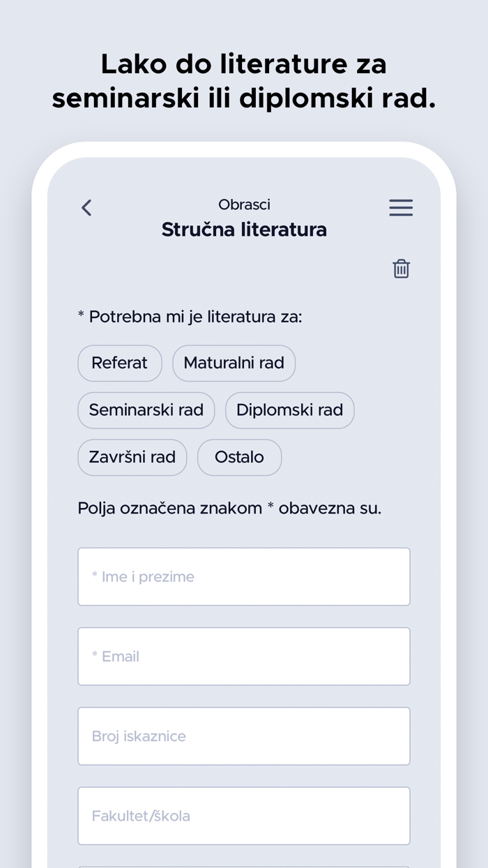Click the Ime i prezime input field
The height and width of the screenshot is (868, 488).
pos(244,576)
